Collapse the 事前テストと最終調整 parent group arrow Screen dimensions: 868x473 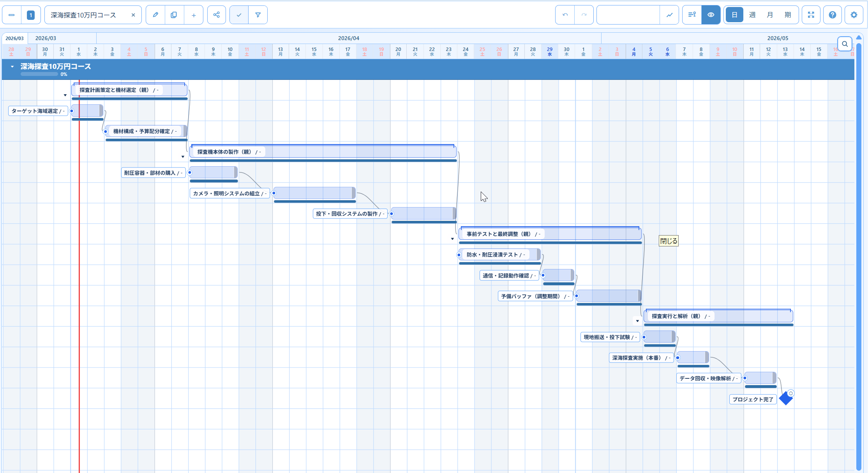(452, 239)
